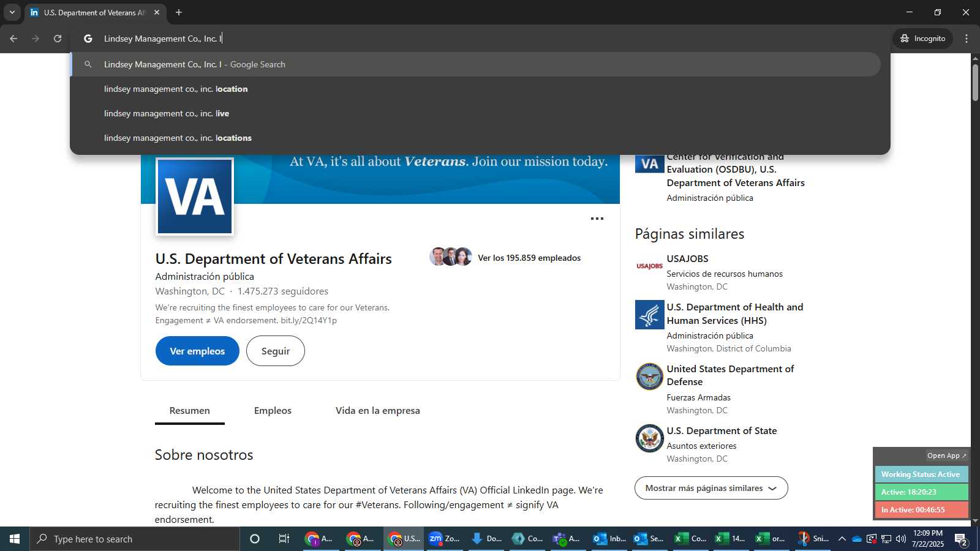Click the page vertical scrollbar thumb
Screen dimensions: 980x551
tap(975, 82)
